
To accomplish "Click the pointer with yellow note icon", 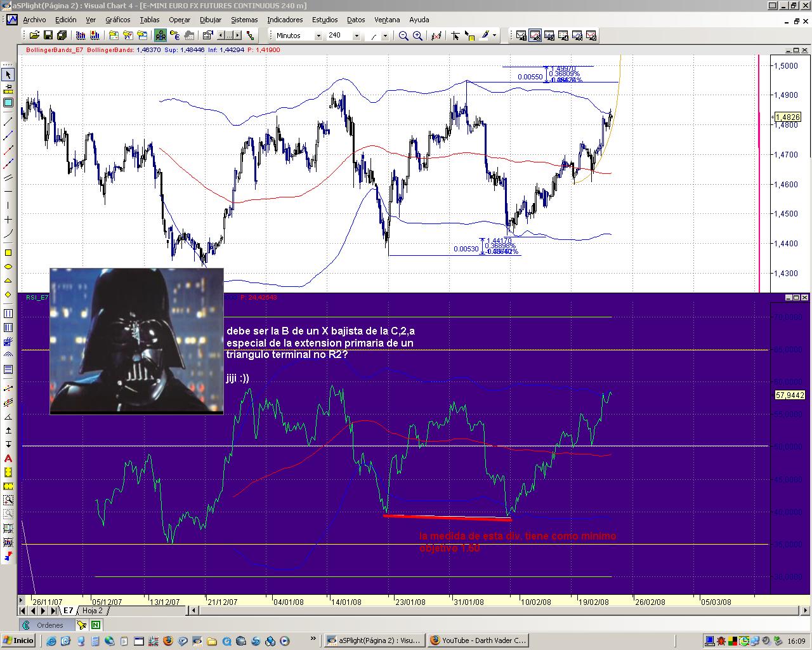I will [x=470, y=36].
